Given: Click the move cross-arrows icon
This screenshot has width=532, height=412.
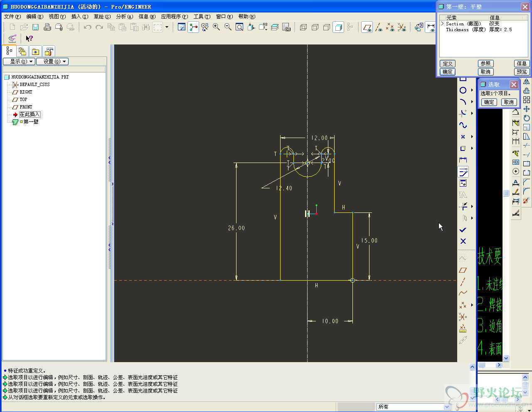Looking at the screenshot, I should [x=527, y=109].
